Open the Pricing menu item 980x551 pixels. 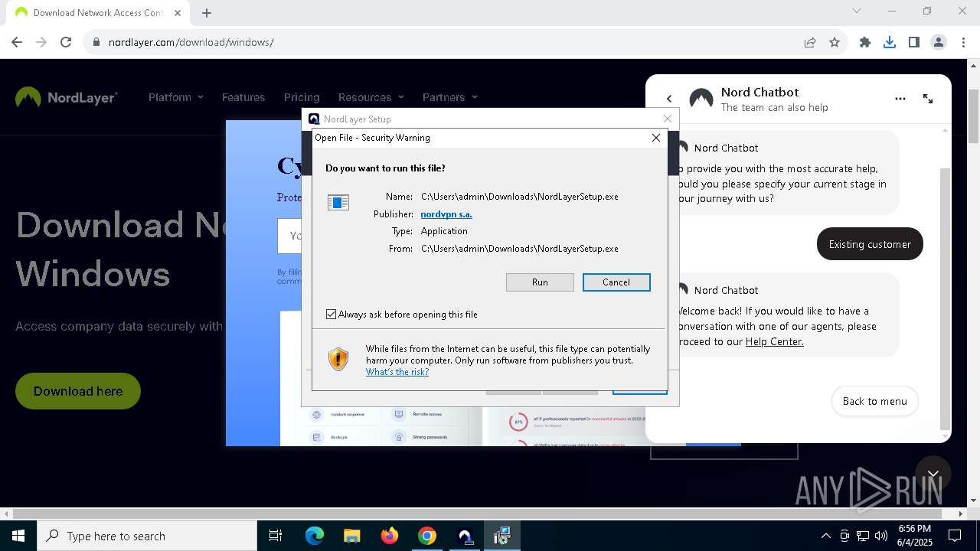(x=302, y=97)
